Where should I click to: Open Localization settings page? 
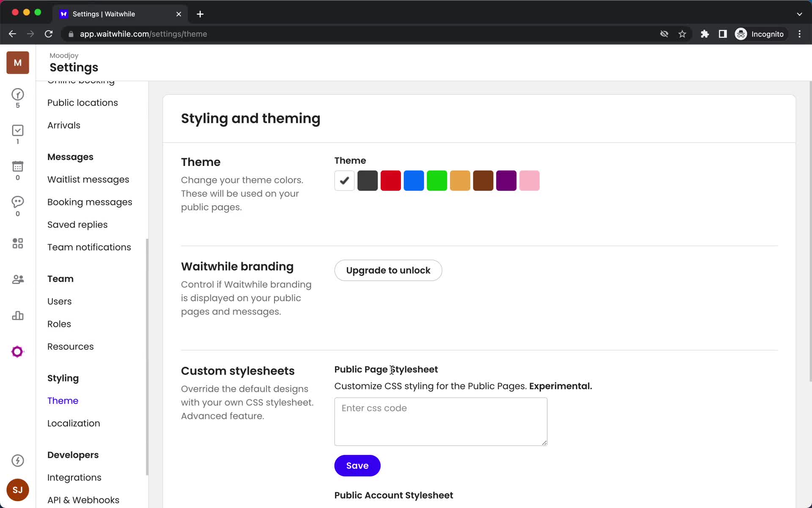click(74, 423)
